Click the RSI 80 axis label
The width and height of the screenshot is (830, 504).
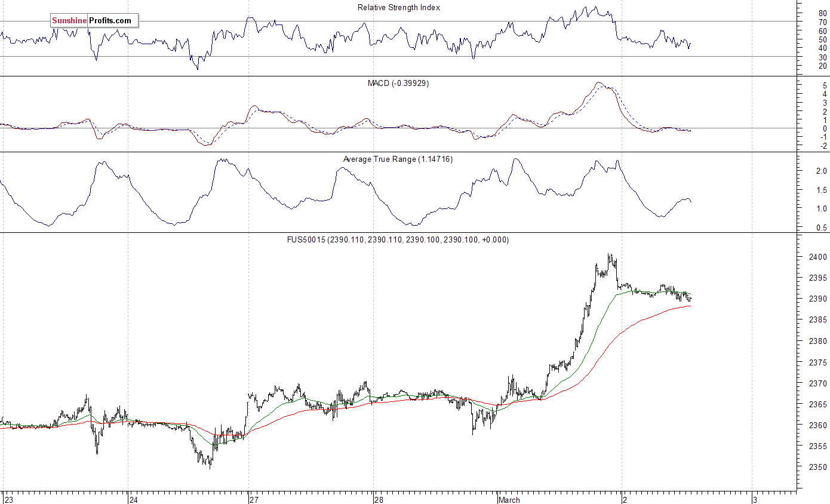[x=822, y=13]
